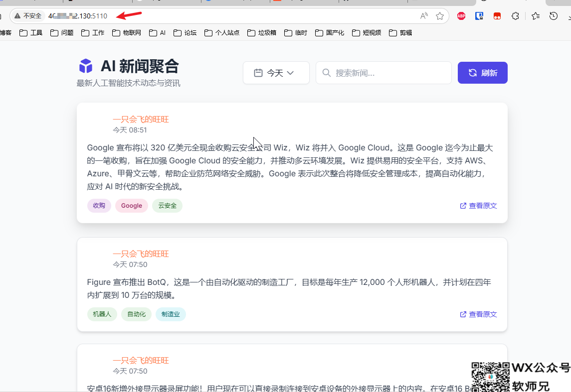571x392 pixels.
Task: Open browser History icon
Action: pos(554,16)
